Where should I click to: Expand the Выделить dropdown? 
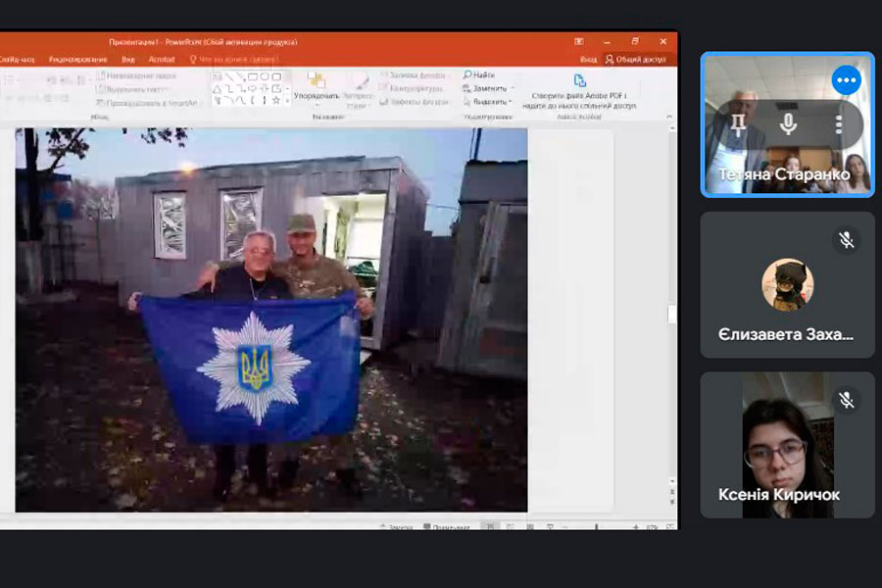(x=511, y=102)
